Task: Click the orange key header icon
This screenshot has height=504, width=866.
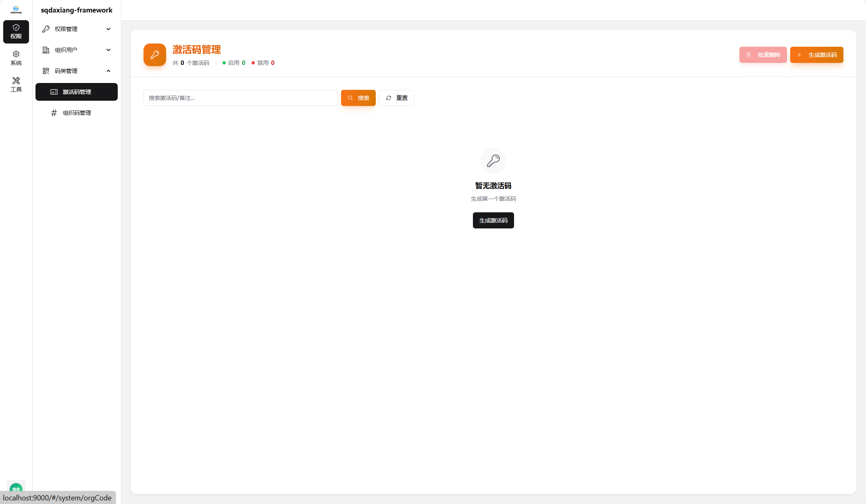Action: (155, 55)
